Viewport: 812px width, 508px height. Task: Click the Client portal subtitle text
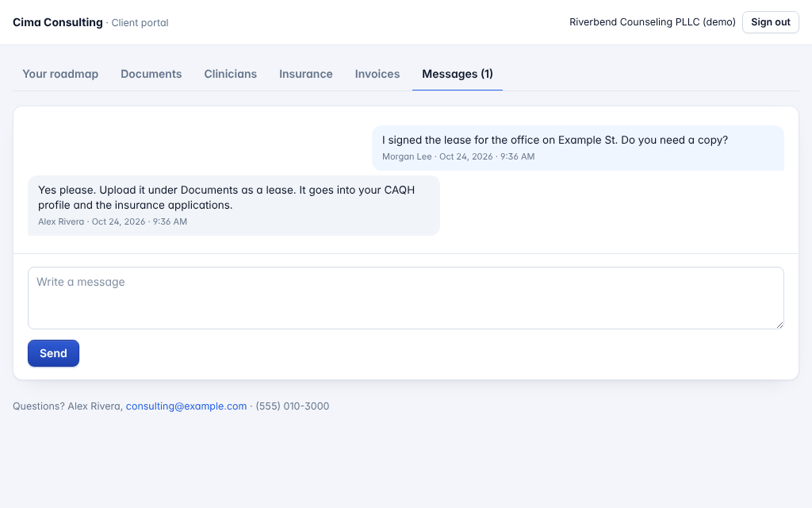(x=140, y=23)
